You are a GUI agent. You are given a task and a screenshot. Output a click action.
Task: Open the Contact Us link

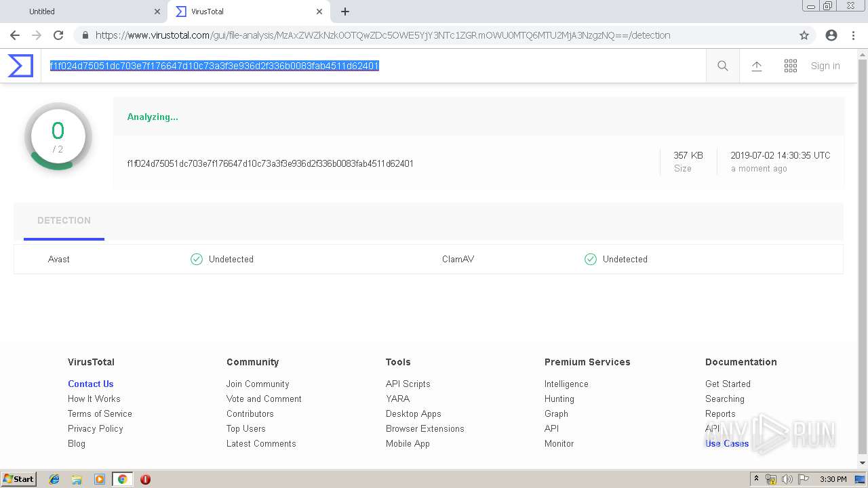[x=90, y=384]
